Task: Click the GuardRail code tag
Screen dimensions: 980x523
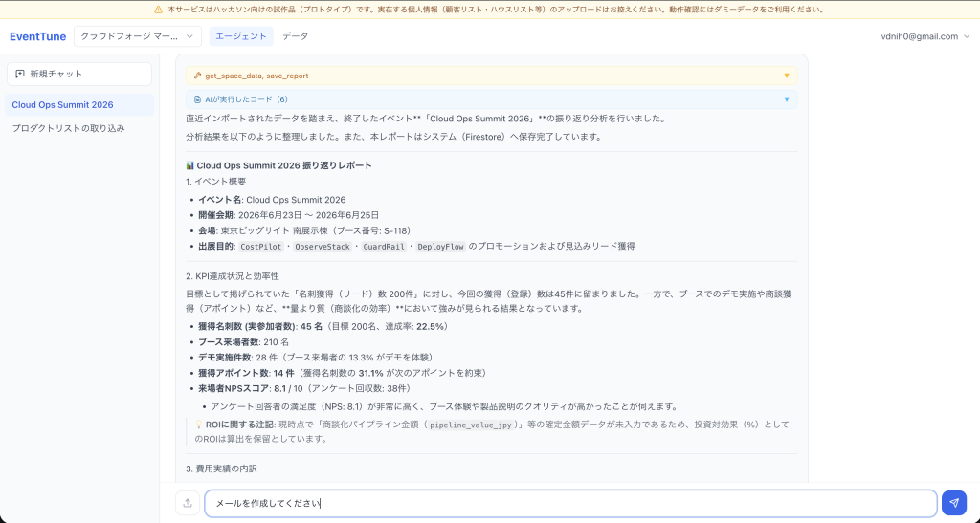Action: pyautogui.click(x=383, y=247)
